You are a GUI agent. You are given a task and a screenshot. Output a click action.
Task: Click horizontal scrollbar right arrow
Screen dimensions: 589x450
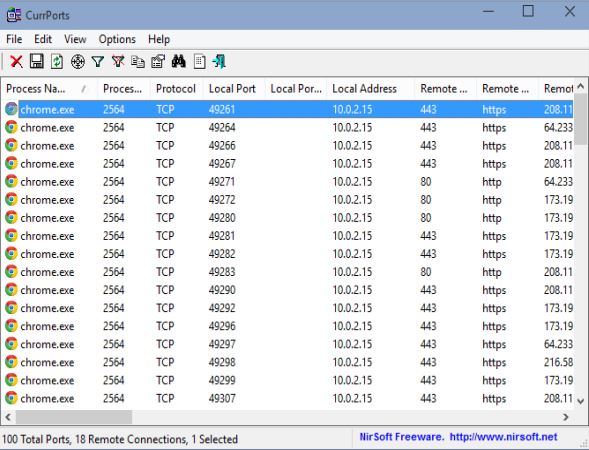point(566,417)
